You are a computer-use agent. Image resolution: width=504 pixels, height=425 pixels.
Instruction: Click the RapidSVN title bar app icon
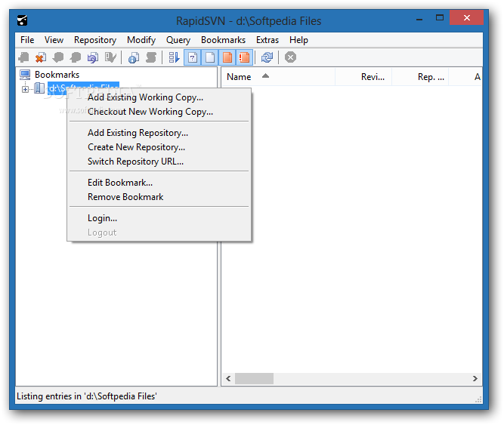tap(22, 20)
